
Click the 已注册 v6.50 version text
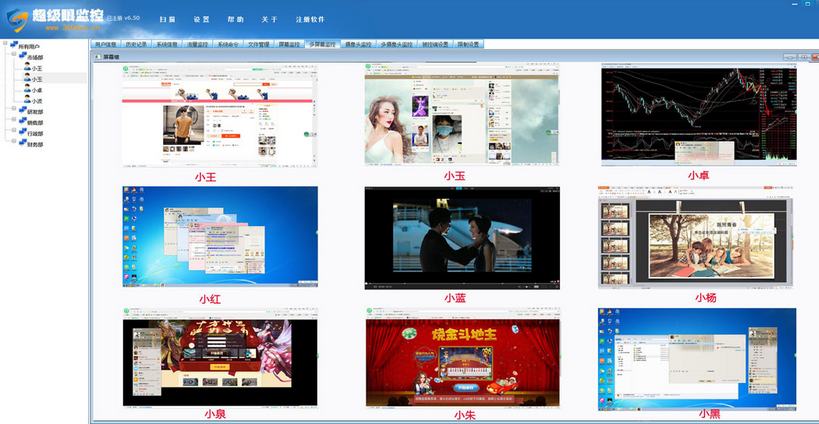tap(123, 18)
